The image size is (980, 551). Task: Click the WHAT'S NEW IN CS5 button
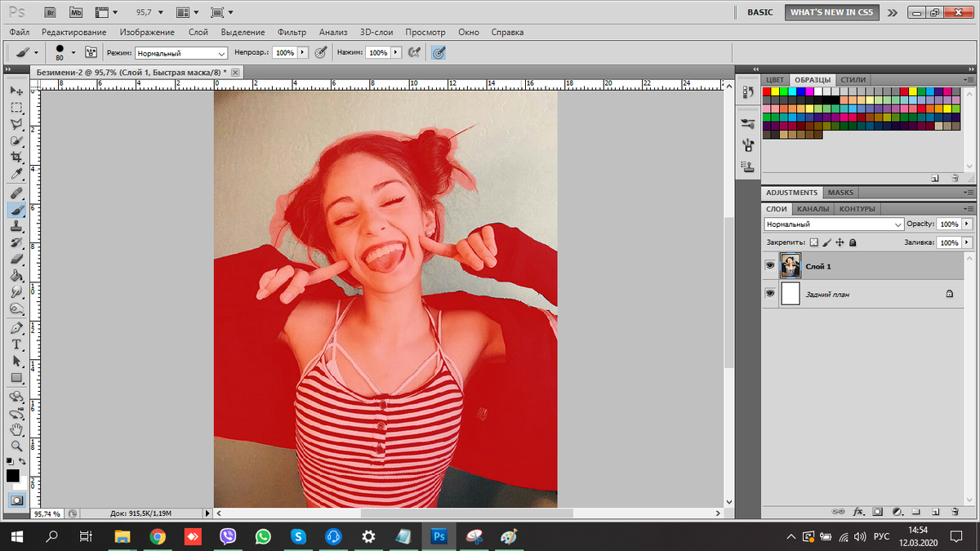[832, 12]
